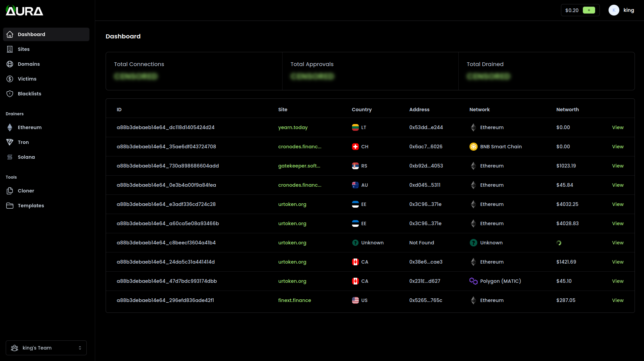Click the Lithuania flag in yearn.today row
Screen dimensions: 644x361
(355, 127)
